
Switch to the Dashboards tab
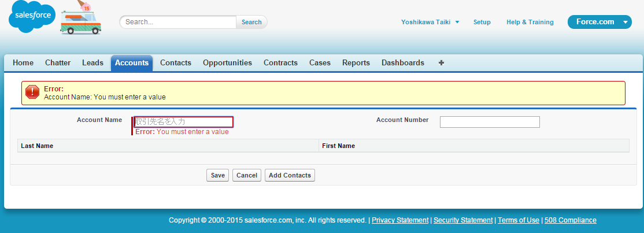click(x=403, y=63)
